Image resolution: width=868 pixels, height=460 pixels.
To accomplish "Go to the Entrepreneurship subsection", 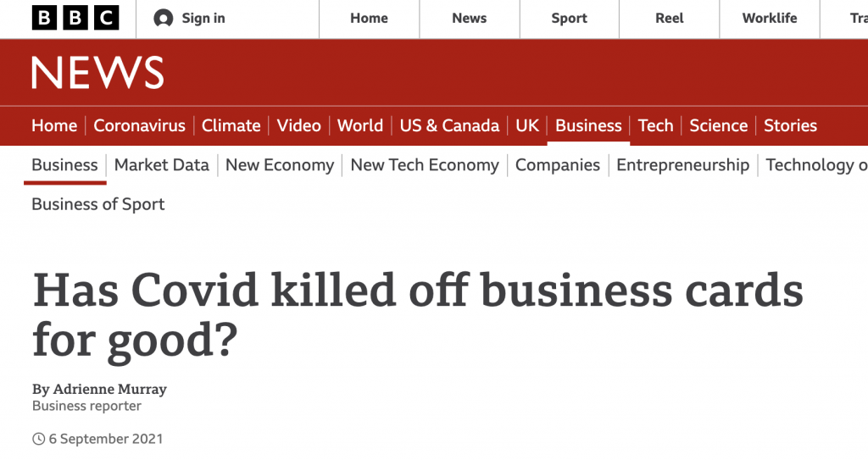I will (x=682, y=165).
